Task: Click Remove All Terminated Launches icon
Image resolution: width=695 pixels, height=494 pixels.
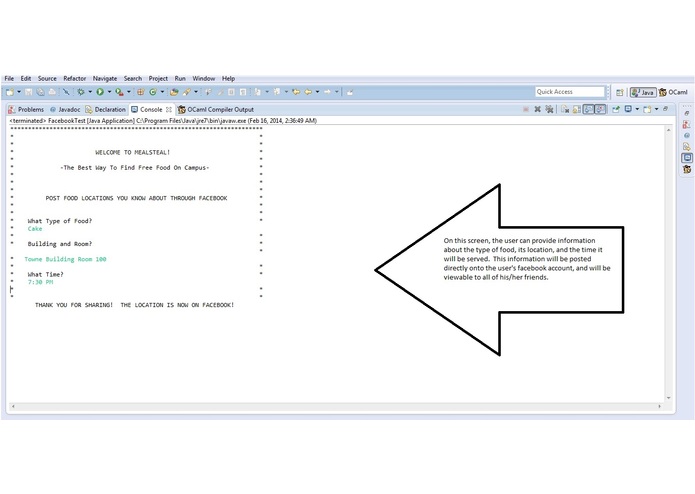Action: click(549, 109)
